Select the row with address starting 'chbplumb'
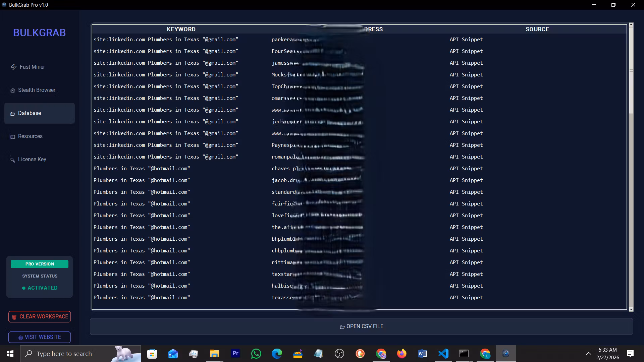The width and height of the screenshot is (644, 362). [359, 251]
